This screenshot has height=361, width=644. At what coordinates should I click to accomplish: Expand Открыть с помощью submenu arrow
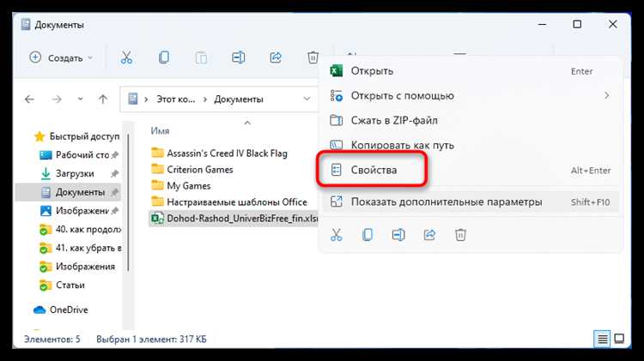606,95
